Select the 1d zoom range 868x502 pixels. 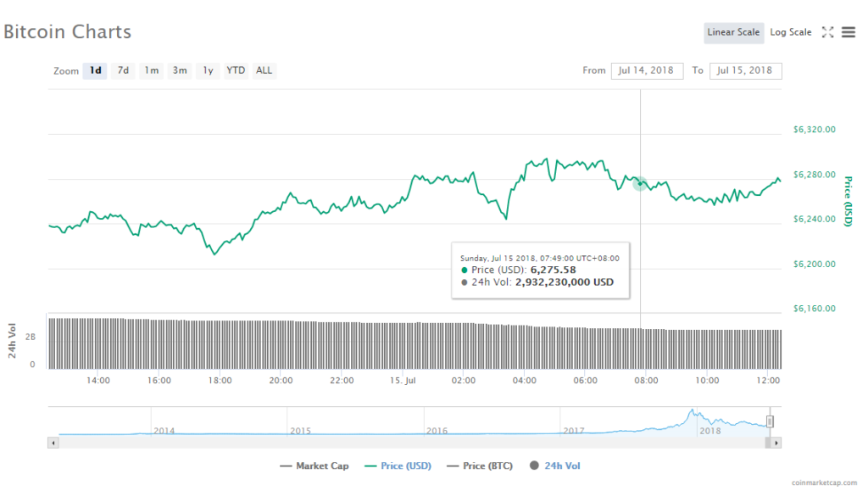coord(95,70)
